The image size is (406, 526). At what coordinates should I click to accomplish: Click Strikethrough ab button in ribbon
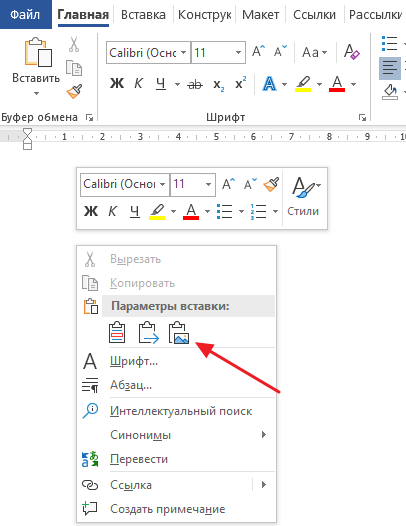click(195, 85)
